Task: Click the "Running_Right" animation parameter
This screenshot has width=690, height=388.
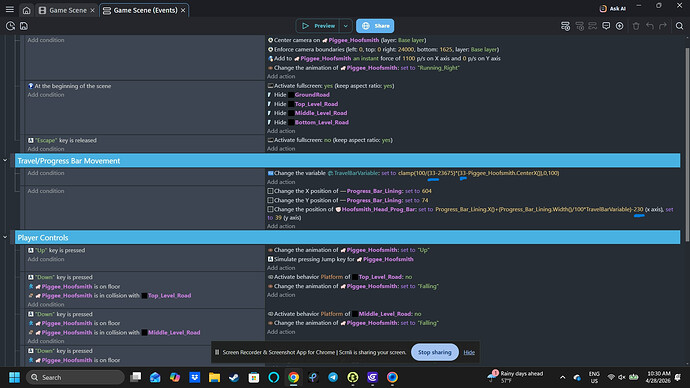Action: tap(438, 68)
